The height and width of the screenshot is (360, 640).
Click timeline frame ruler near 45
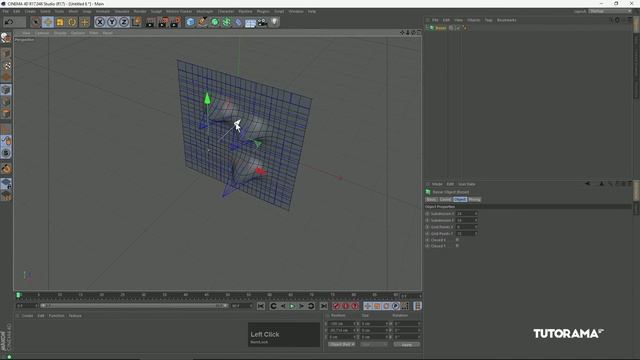207,295
